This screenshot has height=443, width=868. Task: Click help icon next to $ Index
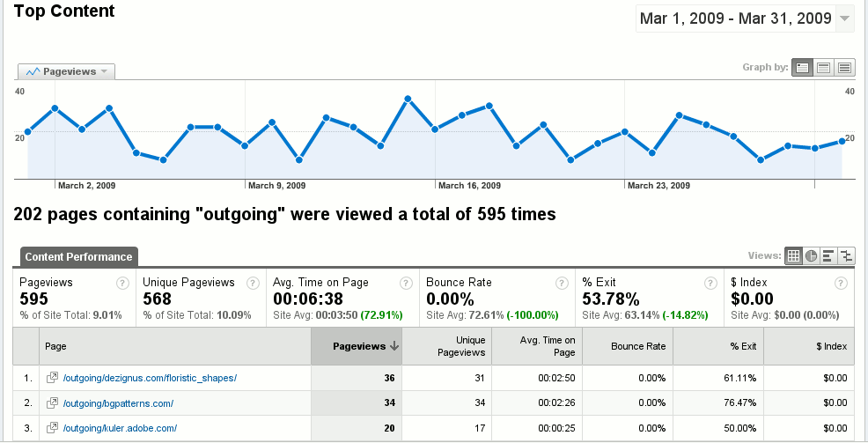(x=842, y=284)
